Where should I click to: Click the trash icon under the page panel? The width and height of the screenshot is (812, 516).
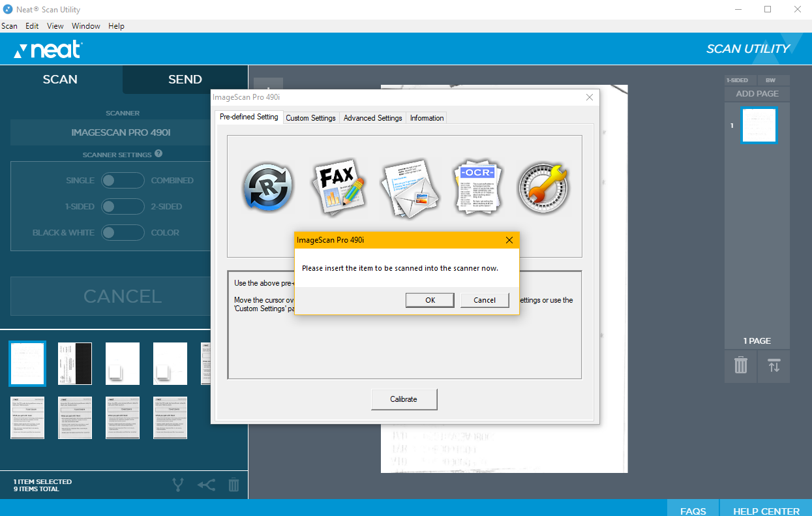(741, 365)
